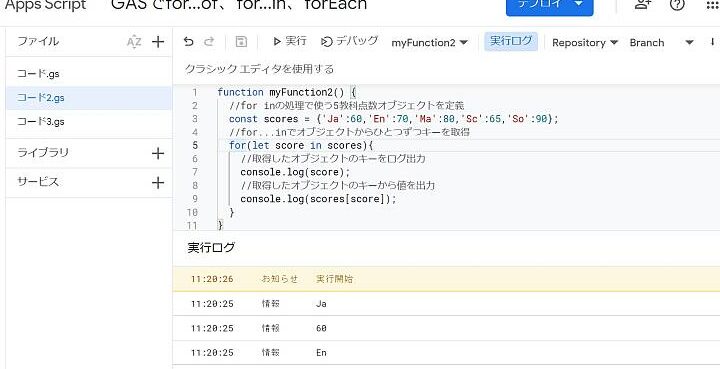The image size is (720, 369).
Task: Select the コード2.gs file
Action: tap(89, 98)
